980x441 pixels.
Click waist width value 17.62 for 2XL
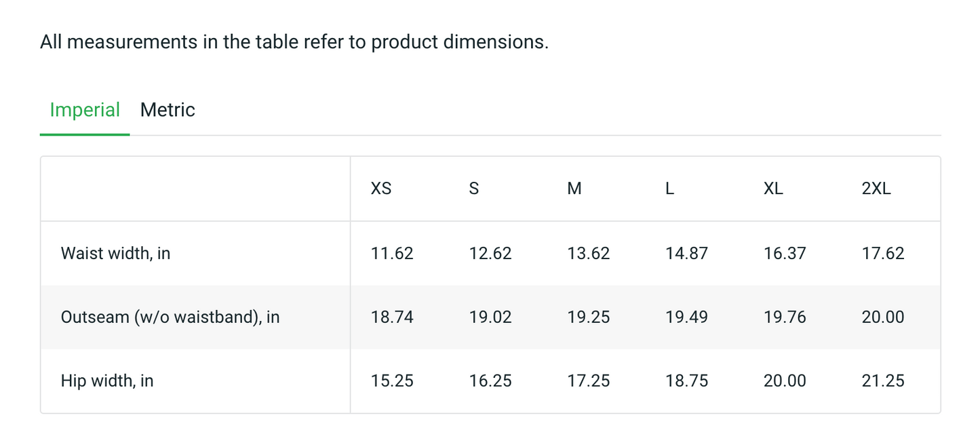[883, 254]
